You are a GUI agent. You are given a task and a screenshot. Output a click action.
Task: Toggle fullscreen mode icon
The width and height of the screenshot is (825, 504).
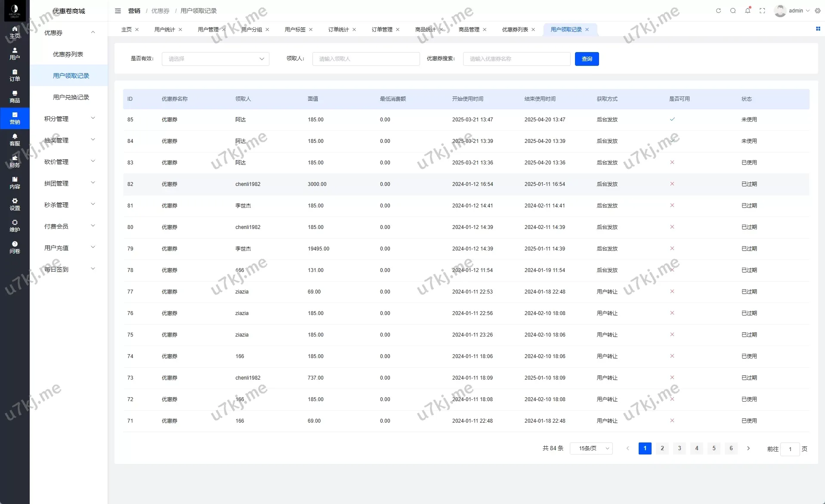pos(762,11)
